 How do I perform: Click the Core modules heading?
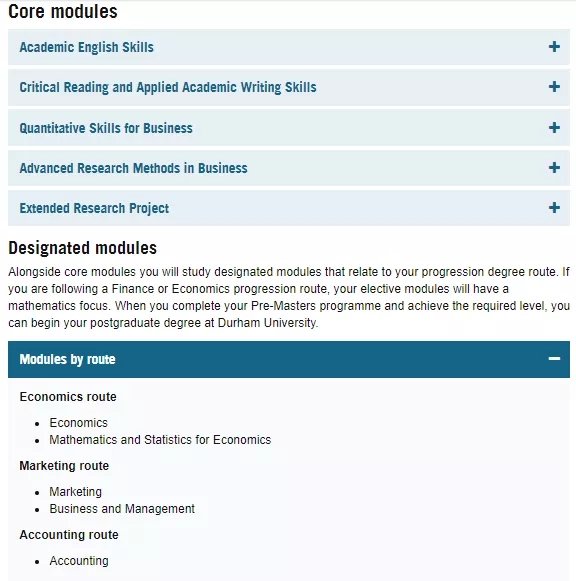pyautogui.click(x=63, y=11)
